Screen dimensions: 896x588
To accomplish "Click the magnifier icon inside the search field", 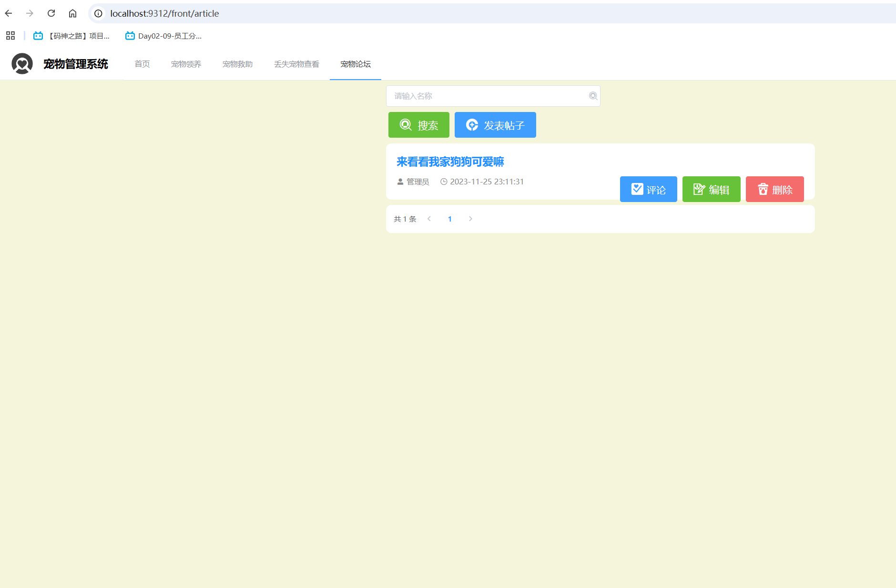I will point(593,96).
